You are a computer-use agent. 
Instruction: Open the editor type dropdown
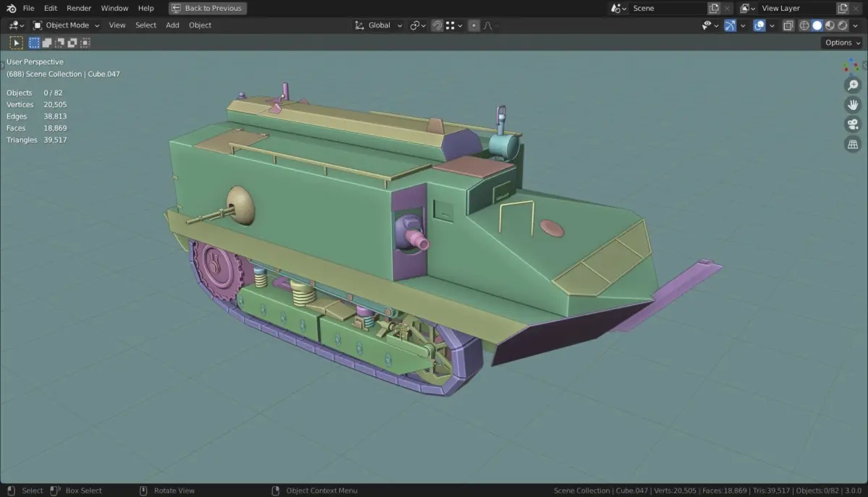[x=16, y=25]
